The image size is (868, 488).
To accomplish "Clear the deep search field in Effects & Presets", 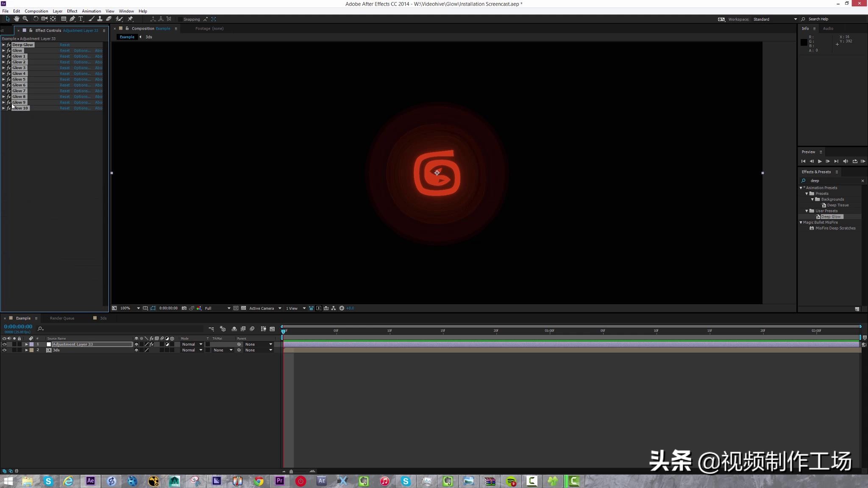I will click(x=862, y=180).
